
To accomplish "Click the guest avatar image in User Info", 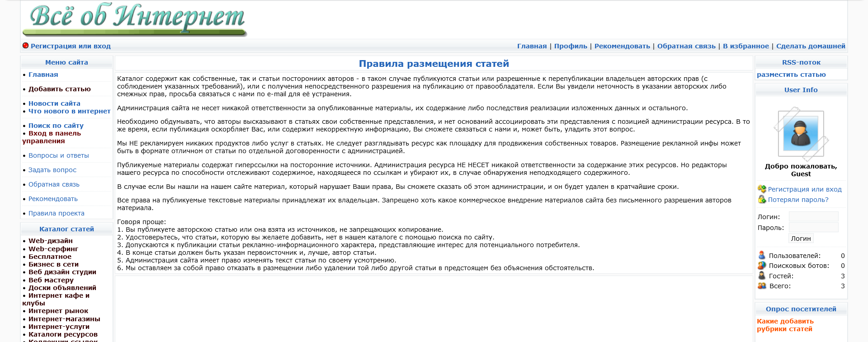I will coord(801,134).
